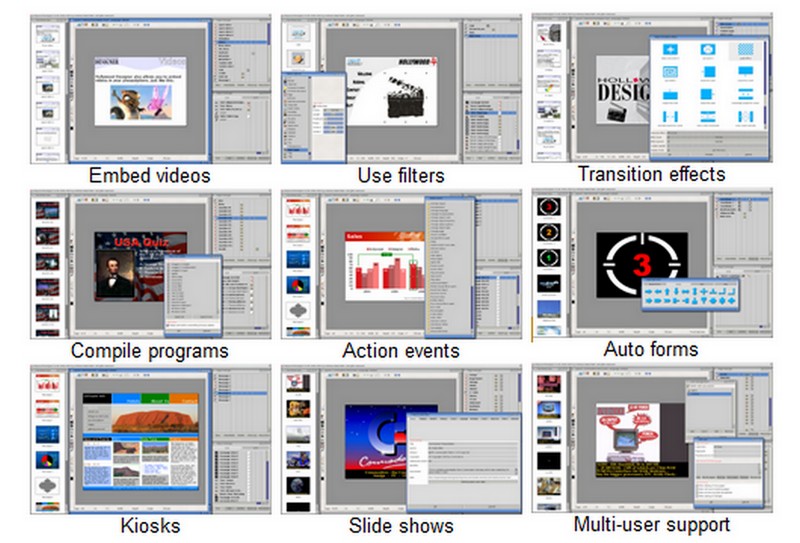This screenshot has width=800, height=543.
Task: Click the large red 3 countdown on canvas
Action: [x=644, y=265]
